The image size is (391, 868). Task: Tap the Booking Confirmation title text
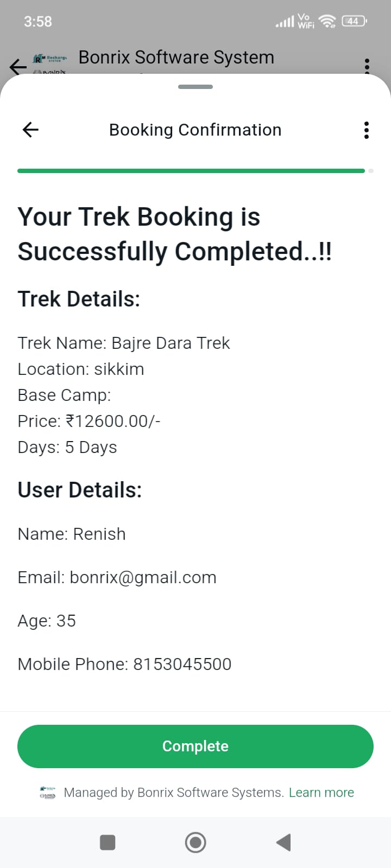(195, 130)
